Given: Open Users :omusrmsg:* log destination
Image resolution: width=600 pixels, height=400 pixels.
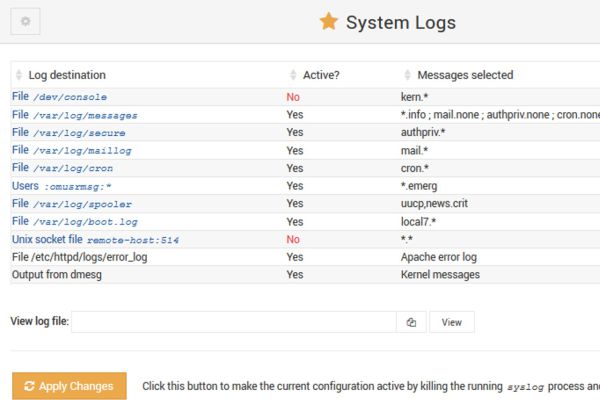Looking at the screenshot, I should click(x=61, y=186).
